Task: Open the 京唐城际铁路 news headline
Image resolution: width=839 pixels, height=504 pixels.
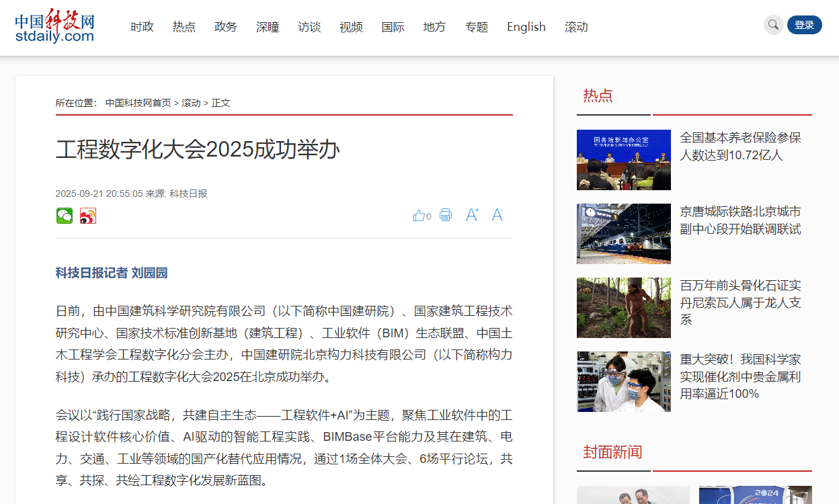Action: coord(740,220)
